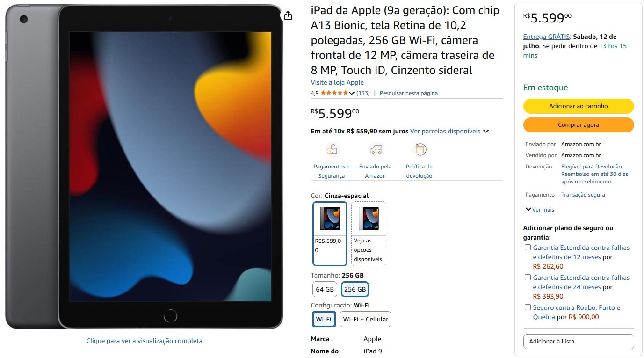Expand Ver mais seller details

coord(540,210)
